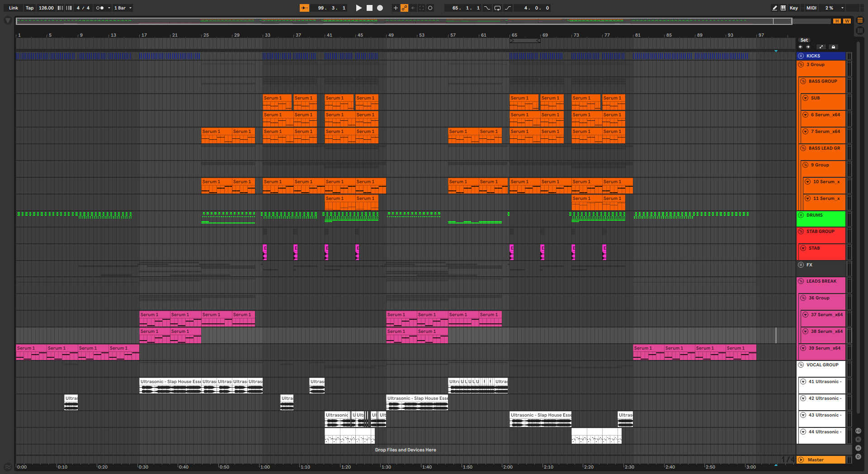
Task: Click the Play button in transport
Action: pos(359,8)
